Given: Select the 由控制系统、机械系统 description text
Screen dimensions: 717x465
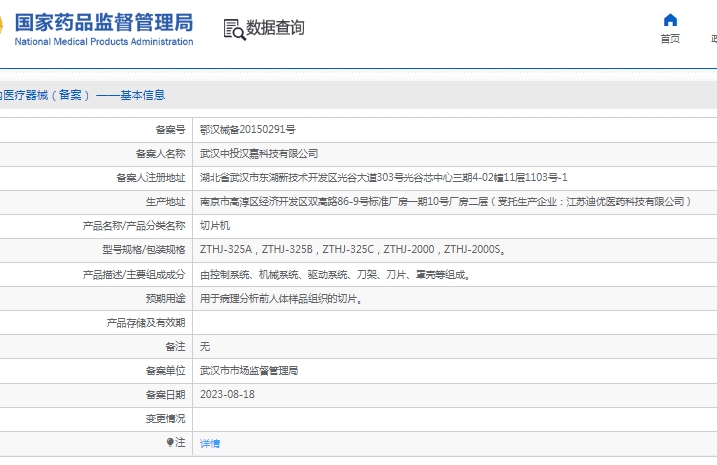Looking at the screenshot, I should coord(335,274).
